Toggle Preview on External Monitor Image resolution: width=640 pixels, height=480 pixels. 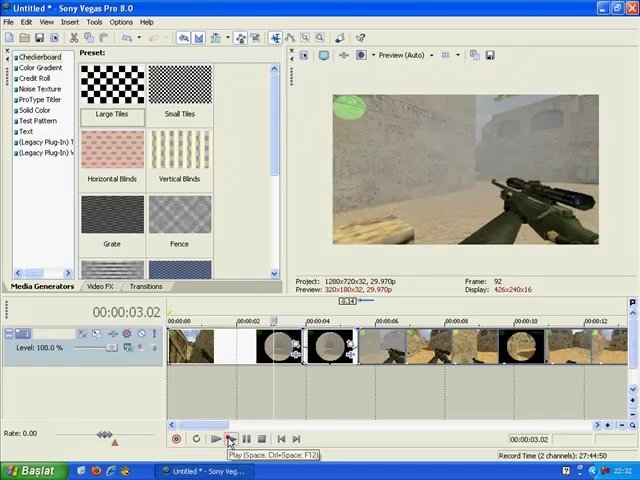324,56
